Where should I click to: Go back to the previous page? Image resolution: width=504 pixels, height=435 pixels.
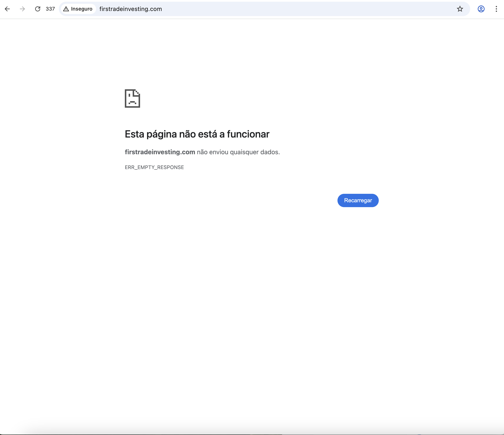[7, 9]
